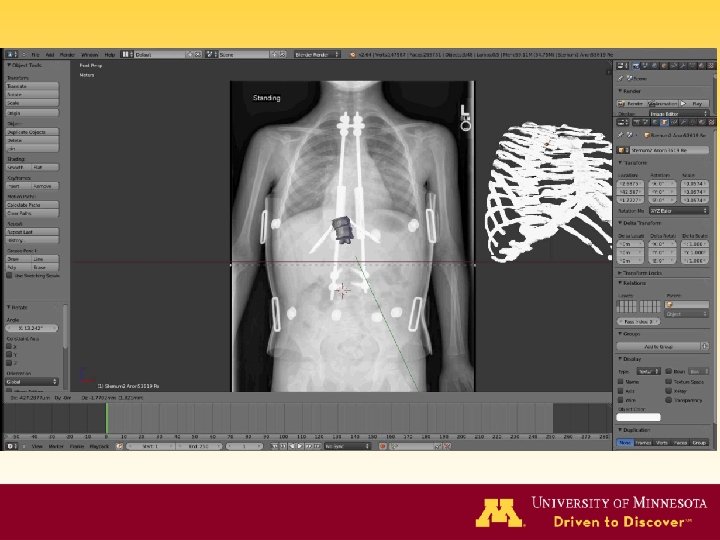Enable Texture Space display checkbox
The height and width of the screenshot is (540, 720).
point(669,382)
